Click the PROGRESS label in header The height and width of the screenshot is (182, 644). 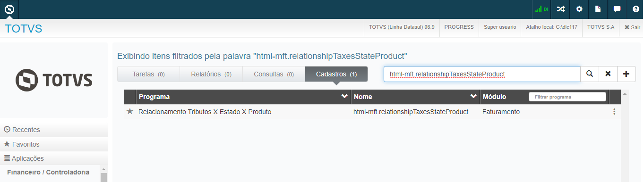(x=459, y=27)
